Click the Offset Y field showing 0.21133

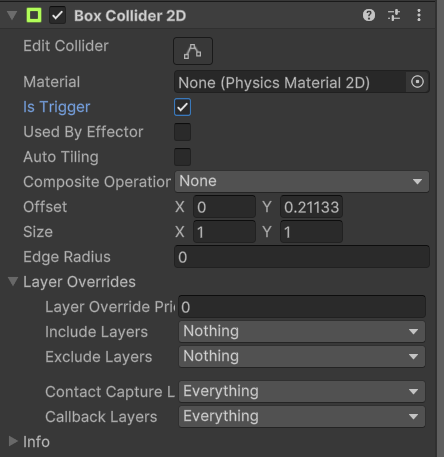311,207
